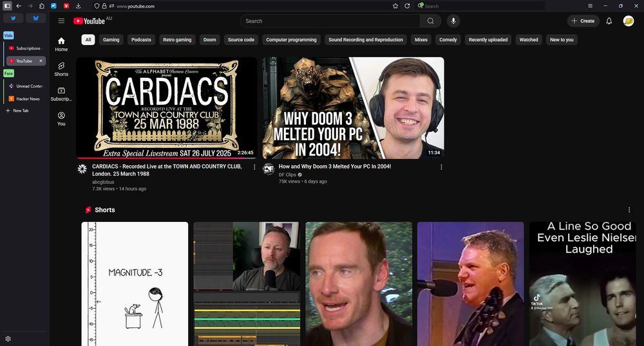Open the Create button menu
The width and height of the screenshot is (644, 346).
coord(583,21)
